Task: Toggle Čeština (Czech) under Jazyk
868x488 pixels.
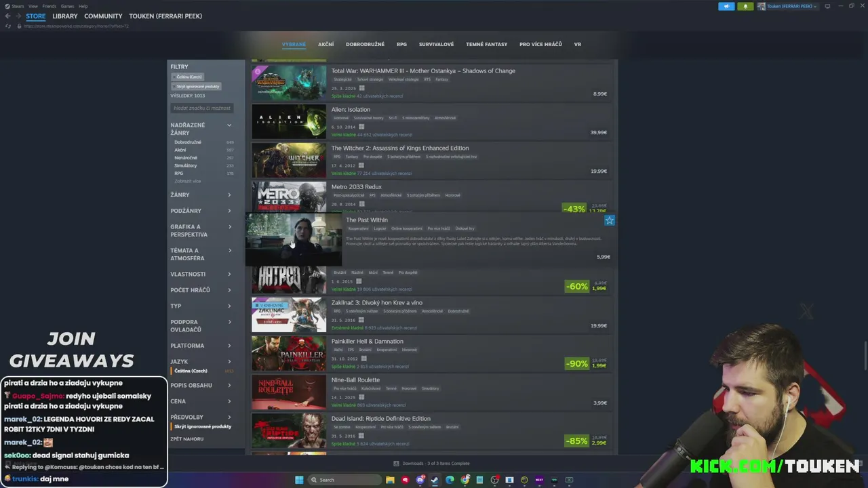Action: tap(190, 371)
